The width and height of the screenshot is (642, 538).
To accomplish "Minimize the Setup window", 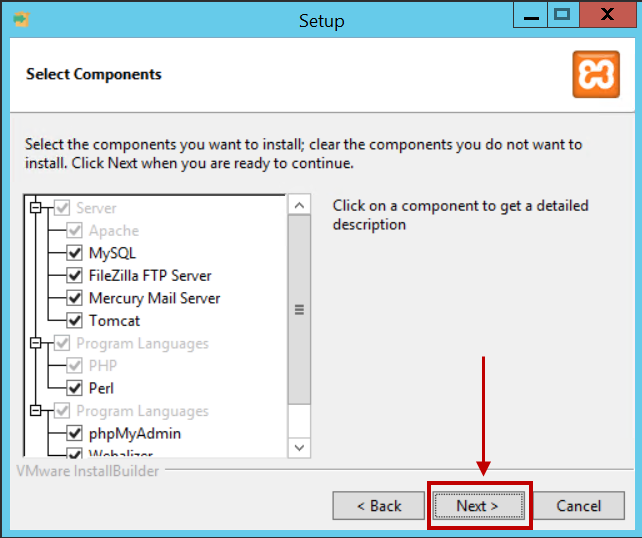I will (x=531, y=15).
